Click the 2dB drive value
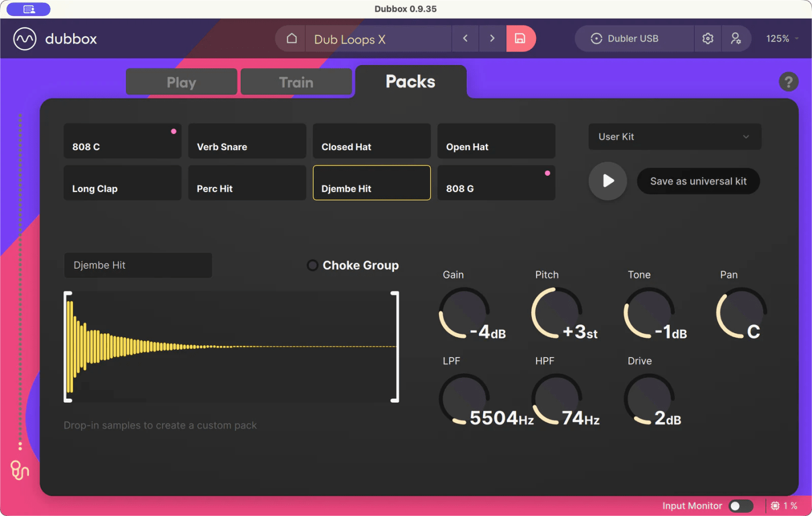 (x=668, y=418)
